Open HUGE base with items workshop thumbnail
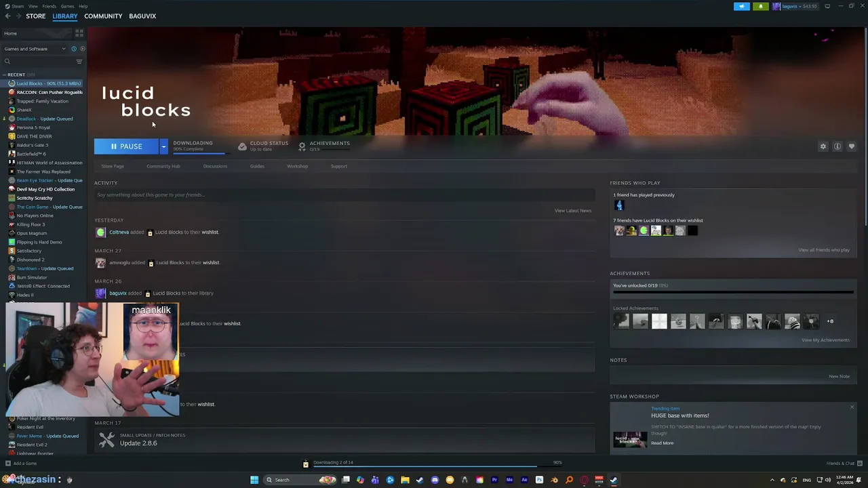This screenshot has height=488, width=868. (630, 440)
